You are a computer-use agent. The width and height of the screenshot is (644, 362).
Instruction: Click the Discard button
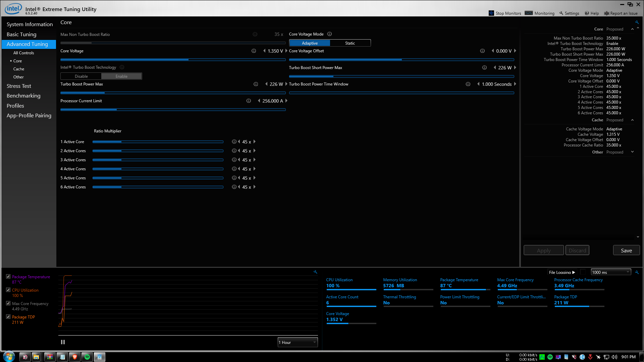(x=577, y=250)
